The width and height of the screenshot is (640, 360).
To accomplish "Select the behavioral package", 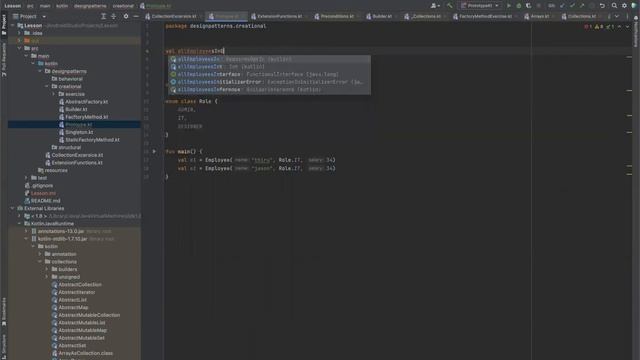I will click(70, 79).
